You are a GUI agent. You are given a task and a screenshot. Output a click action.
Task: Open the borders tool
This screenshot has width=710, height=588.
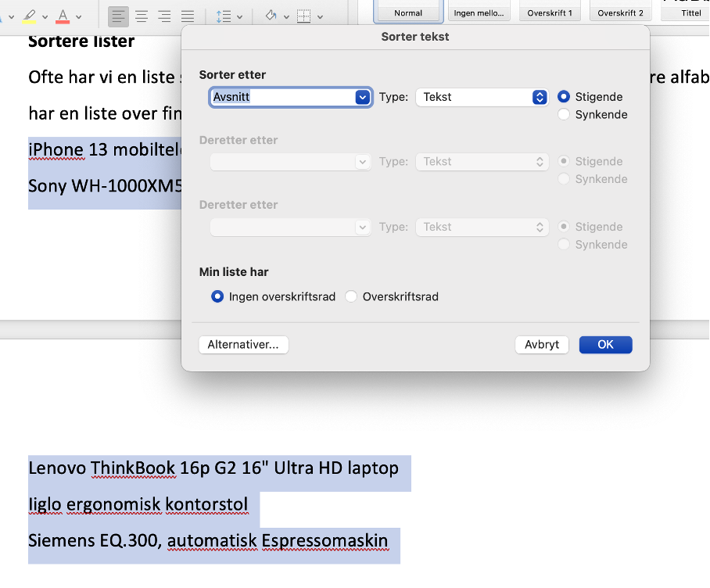click(x=305, y=13)
